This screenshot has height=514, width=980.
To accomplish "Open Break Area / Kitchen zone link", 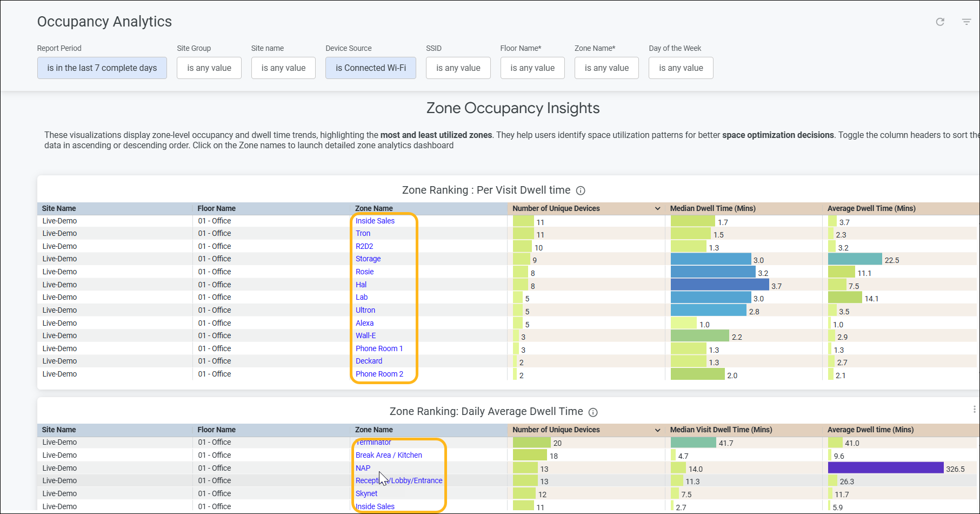I will tap(389, 455).
